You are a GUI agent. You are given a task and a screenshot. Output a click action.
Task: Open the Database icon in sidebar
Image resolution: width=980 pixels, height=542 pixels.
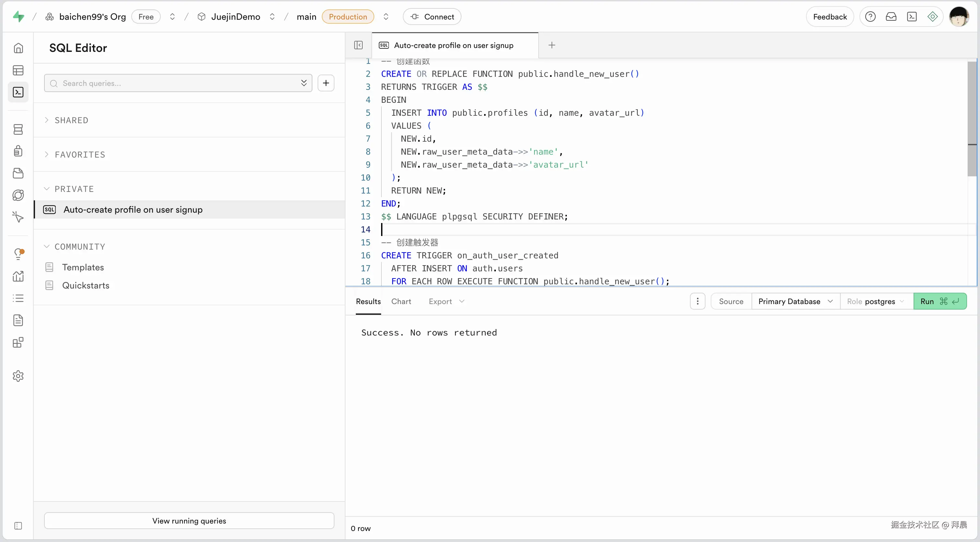click(x=18, y=129)
